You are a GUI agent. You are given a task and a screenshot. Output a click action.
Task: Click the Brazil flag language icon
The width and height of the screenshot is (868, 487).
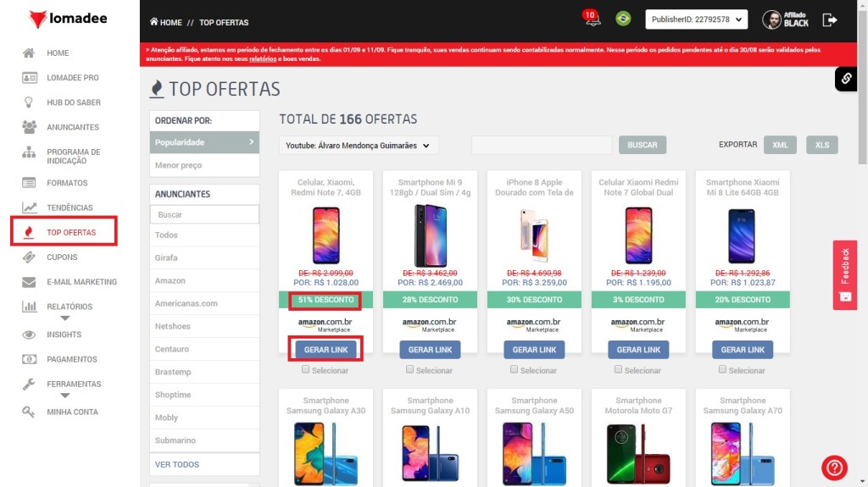point(623,19)
